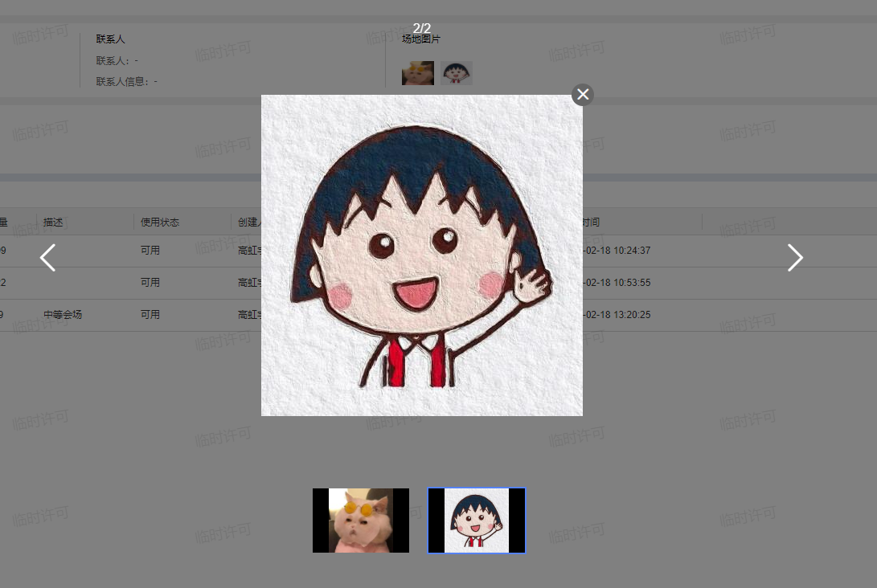Advance to the next image with the right arrow

(x=794, y=258)
